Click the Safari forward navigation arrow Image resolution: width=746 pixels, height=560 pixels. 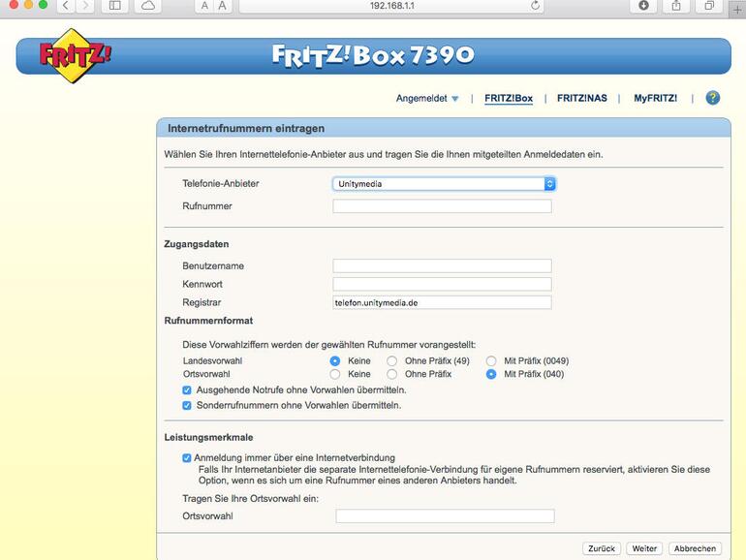tap(85, 5)
